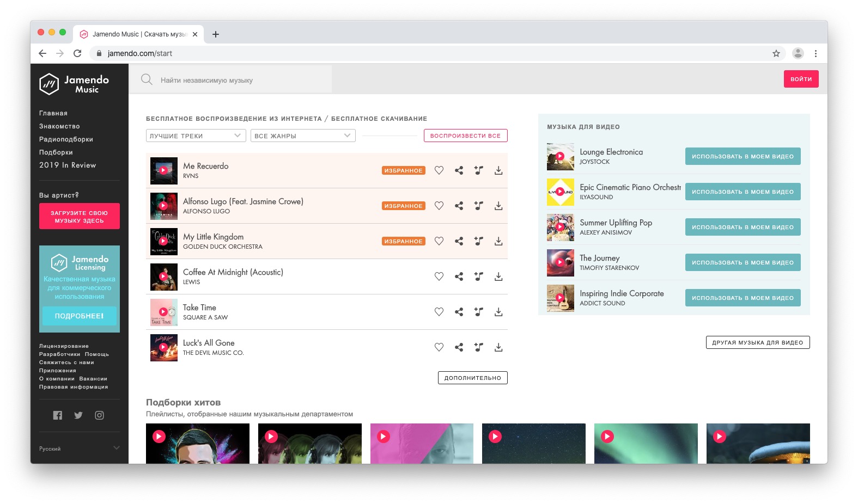Like the Take Time track
The height and width of the screenshot is (504, 858).
click(439, 312)
